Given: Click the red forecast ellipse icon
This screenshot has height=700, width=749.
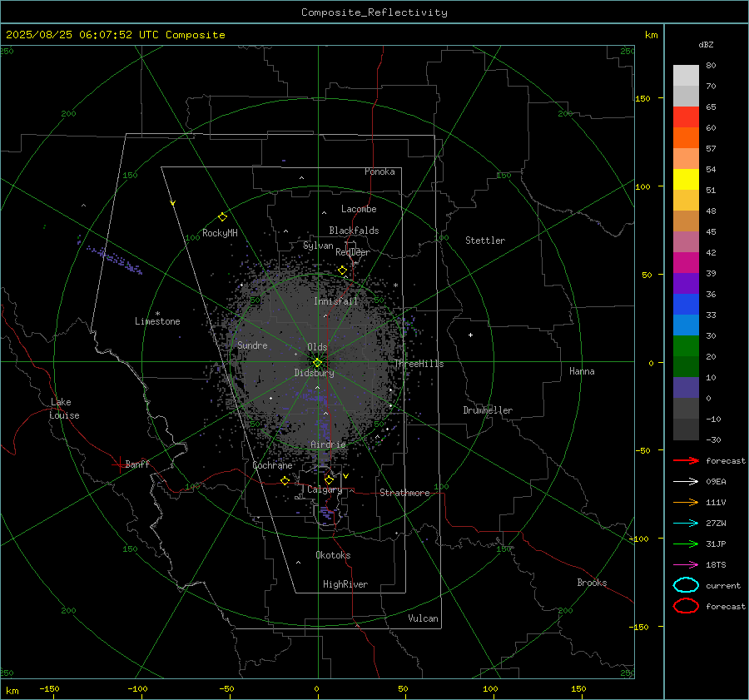Looking at the screenshot, I should pos(686,606).
